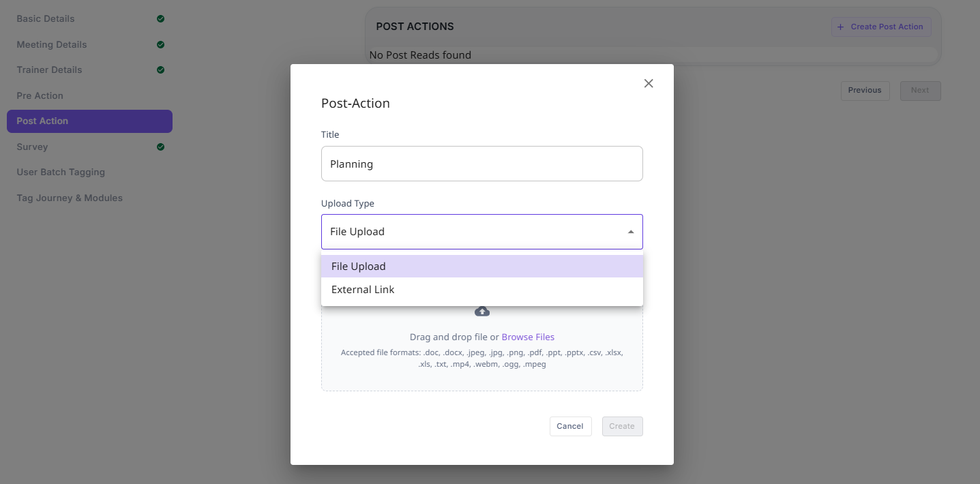Open the Basic Details step
The width and height of the screenshot is (980, 484).
46,18
